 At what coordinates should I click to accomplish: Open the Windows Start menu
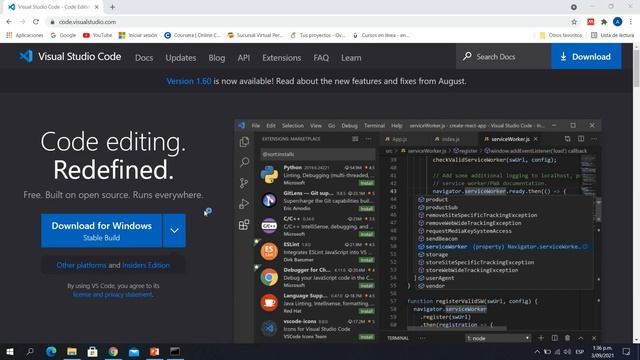10,351
